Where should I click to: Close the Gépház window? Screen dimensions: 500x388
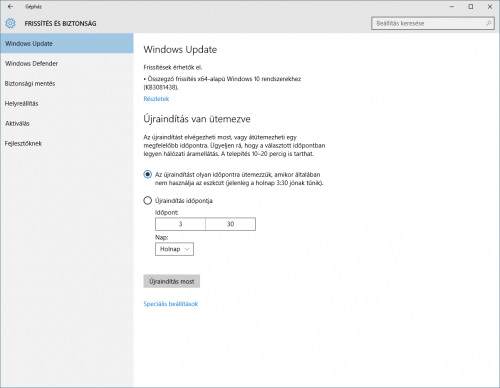tap(490, 6)
